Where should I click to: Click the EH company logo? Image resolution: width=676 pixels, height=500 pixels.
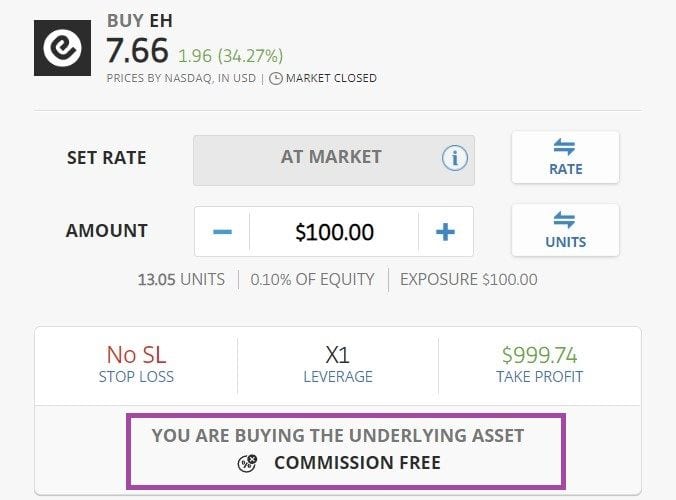(63, 48)
